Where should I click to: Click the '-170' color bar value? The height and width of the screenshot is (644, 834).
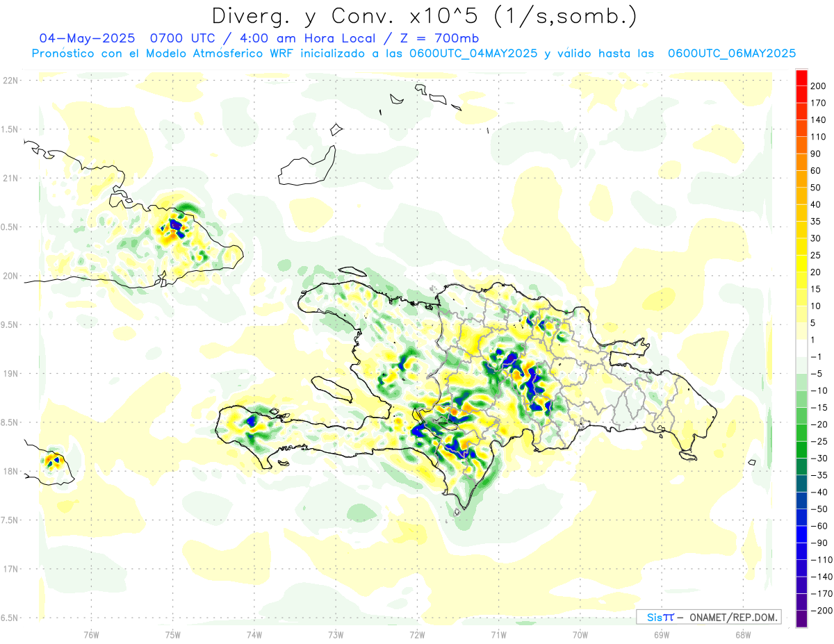[820, 593]
